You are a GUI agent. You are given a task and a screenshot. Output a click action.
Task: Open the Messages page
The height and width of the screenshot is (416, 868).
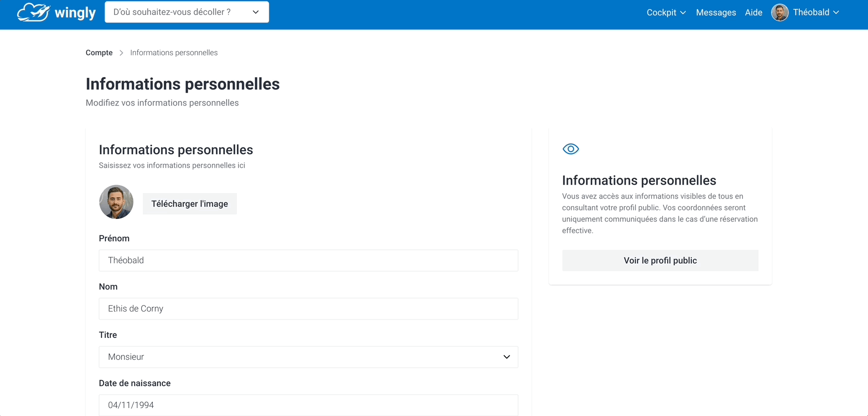[x=716, y=12]
